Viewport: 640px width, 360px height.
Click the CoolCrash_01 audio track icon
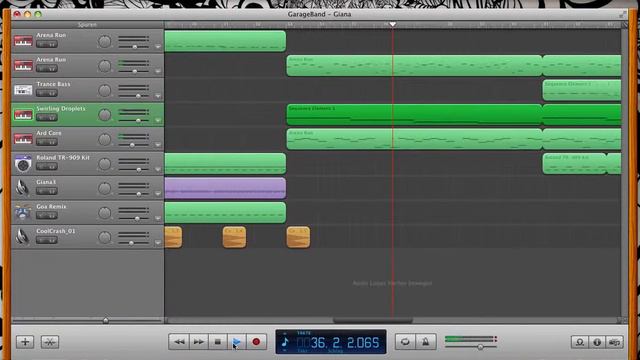(22, 237)
